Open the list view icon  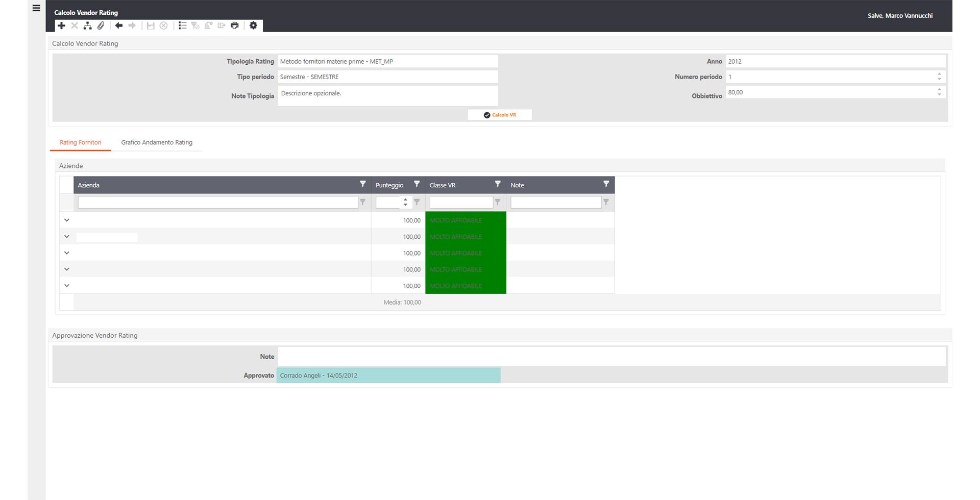(183, 26)
